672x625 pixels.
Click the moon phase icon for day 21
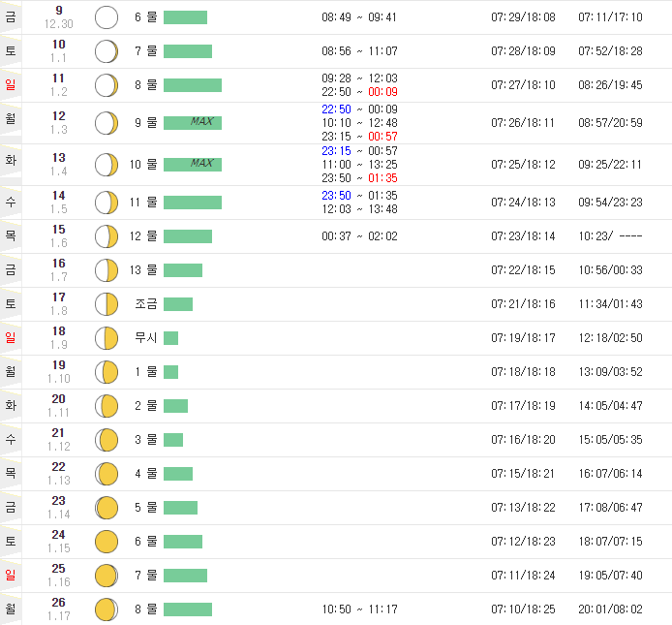(x=107, y=440)
